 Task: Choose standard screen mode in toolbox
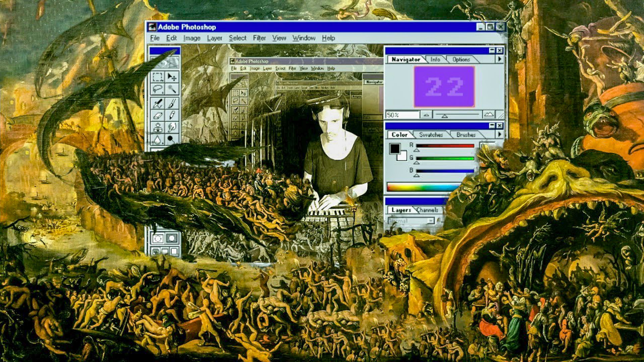[156, 251]
